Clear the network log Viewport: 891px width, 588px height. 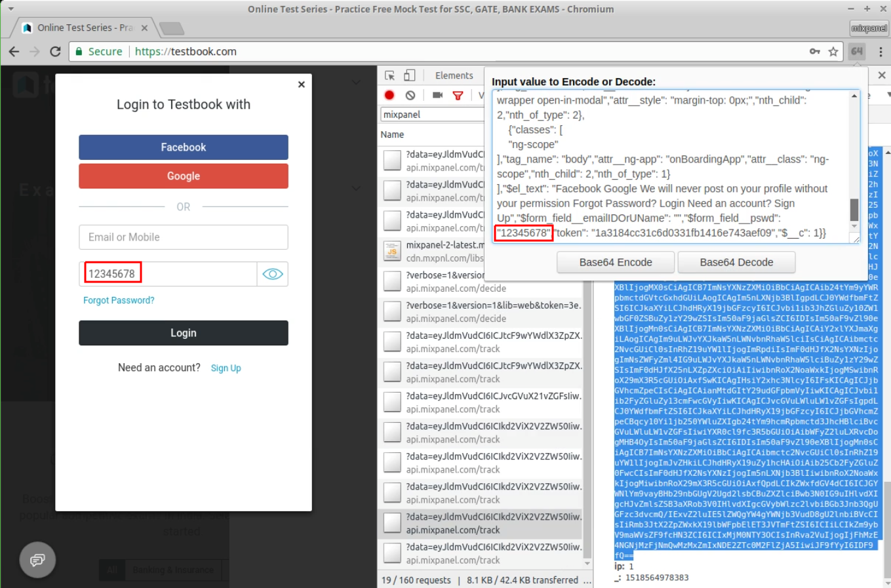(410, 95)
